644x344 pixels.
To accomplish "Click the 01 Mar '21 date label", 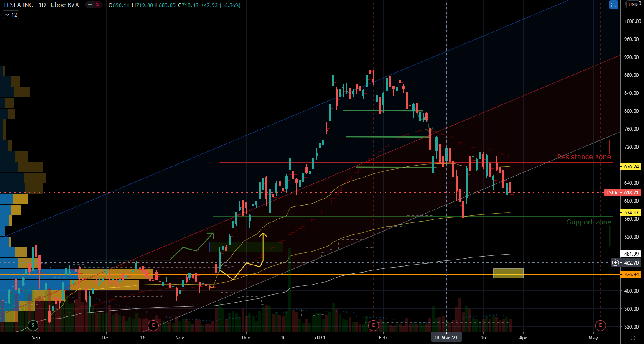I will click(446, 338).
